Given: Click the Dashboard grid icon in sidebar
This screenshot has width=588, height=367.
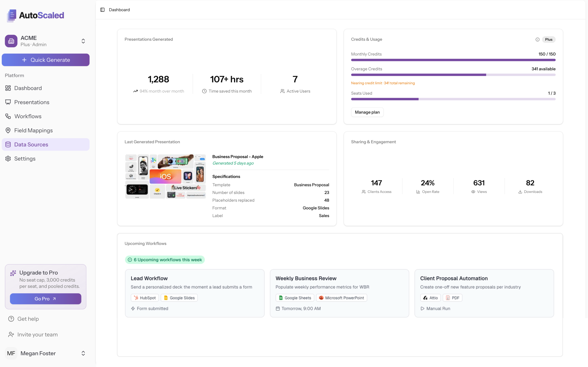Looking at the screenshot, I should pos(8,88).
